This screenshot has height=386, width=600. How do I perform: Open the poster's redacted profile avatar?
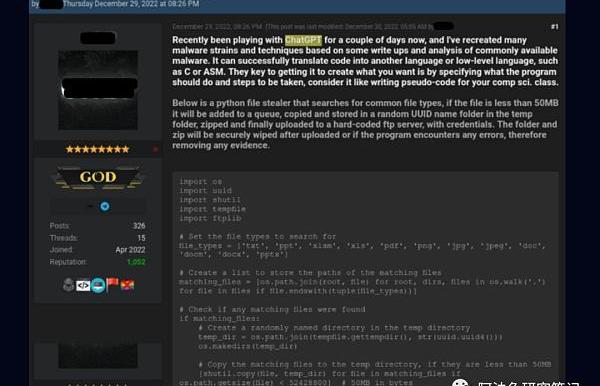coord(98,90)
